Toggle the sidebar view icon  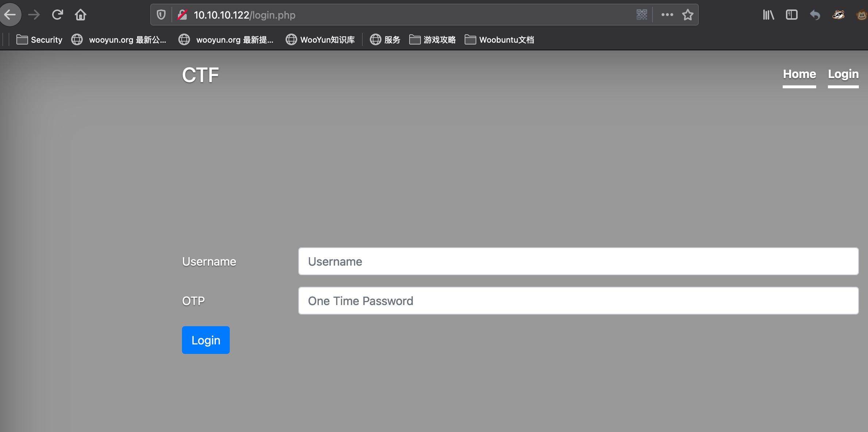[791, 15]
